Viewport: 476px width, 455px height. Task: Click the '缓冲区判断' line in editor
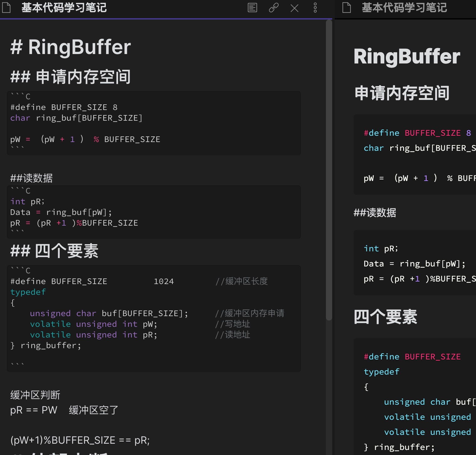pyautogui.click(x=35, y=395)
